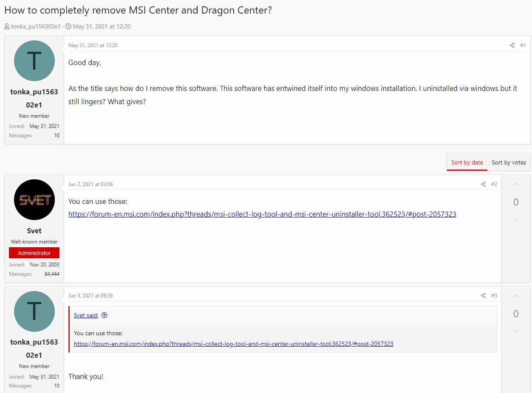Select Sort by date tab
Viewport: 532px width, 393px height.
point(467,162)
